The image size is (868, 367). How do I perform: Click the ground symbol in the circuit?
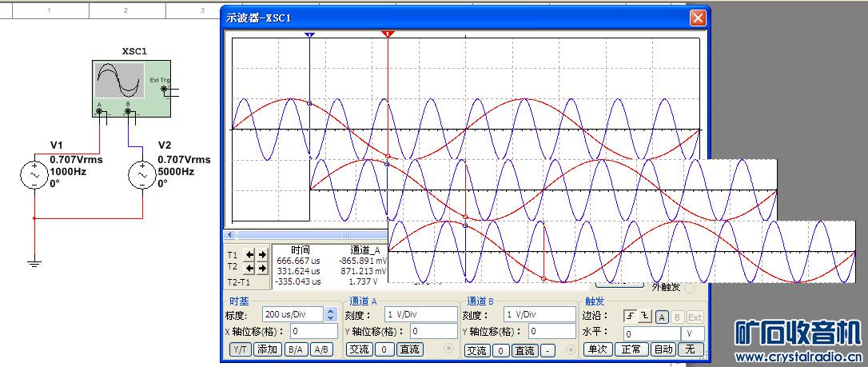(x=34, y=261)
